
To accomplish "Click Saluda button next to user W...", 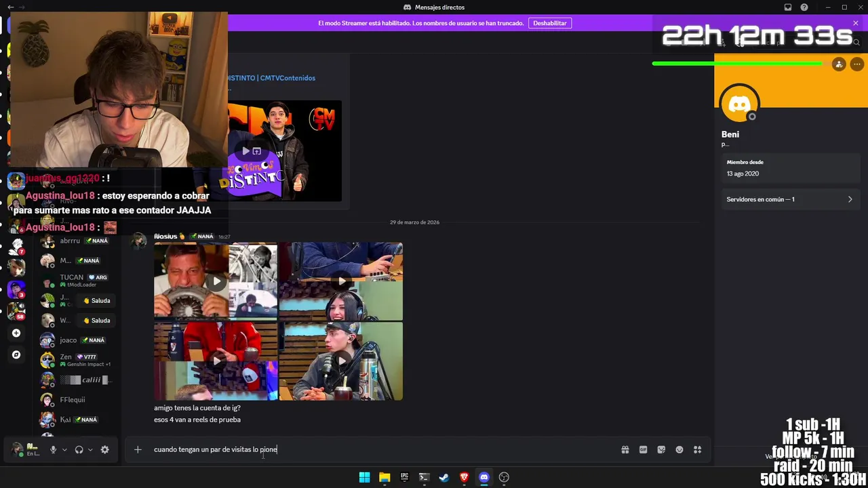I will pos(96,320).
